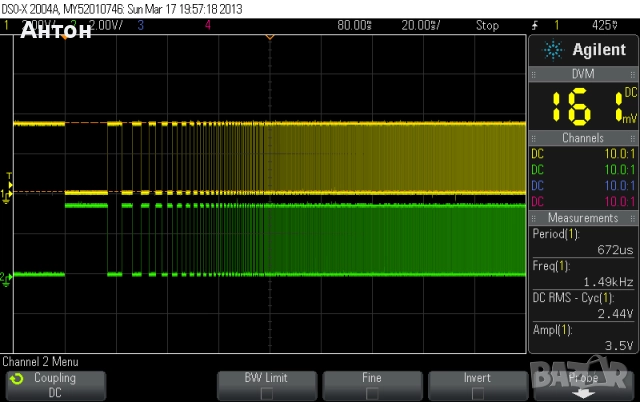Screen dimensions: 640x402
Task: Select the trigger point marker at top
Action: pyautogui.click(x=269, y=37)
